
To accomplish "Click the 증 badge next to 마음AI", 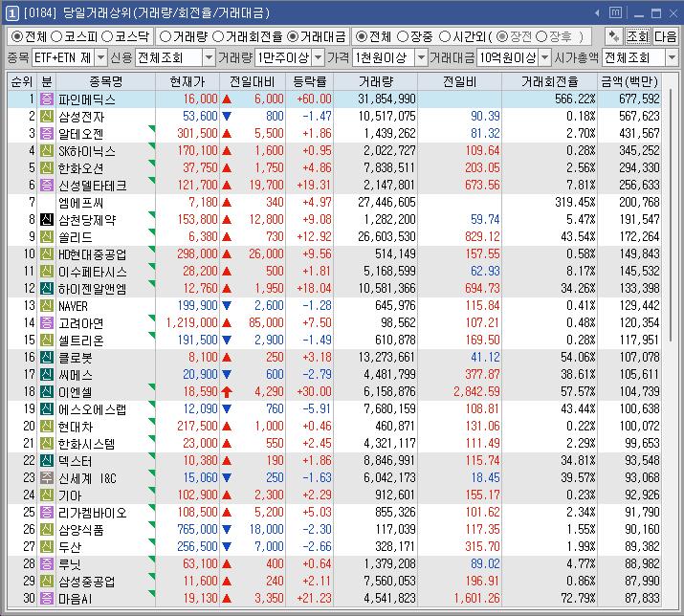I will pyautogui.click(x=47, y=598).
